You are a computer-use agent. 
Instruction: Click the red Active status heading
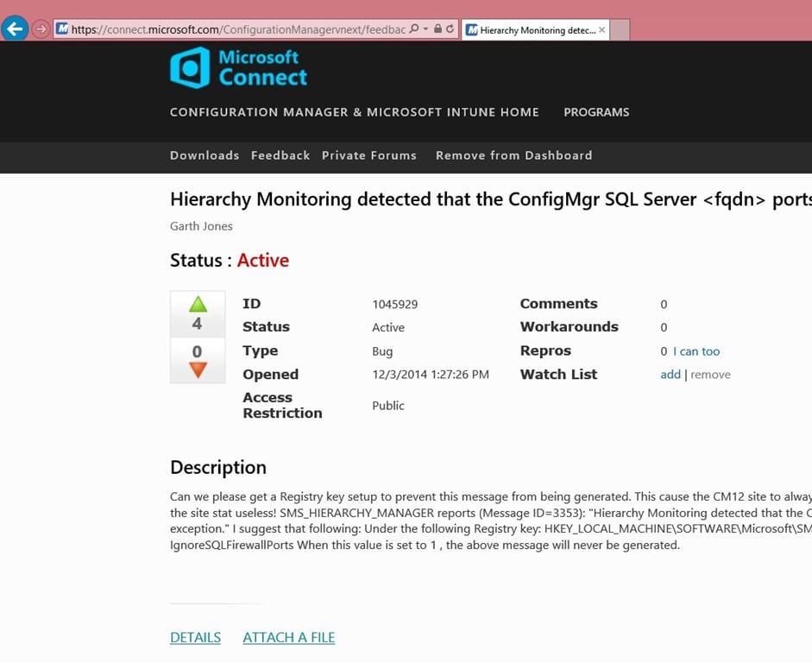tap(263, 260)
